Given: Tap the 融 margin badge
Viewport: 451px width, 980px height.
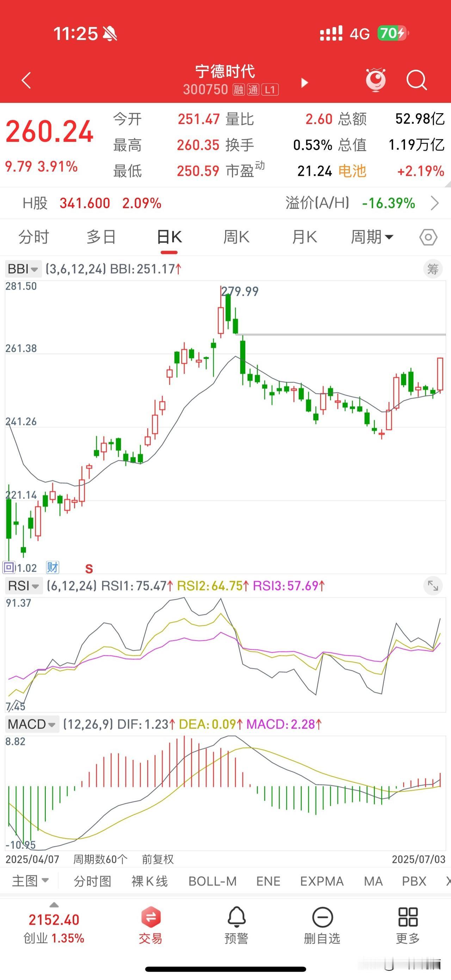Looking at the screenshot, I should pos(239,90).
